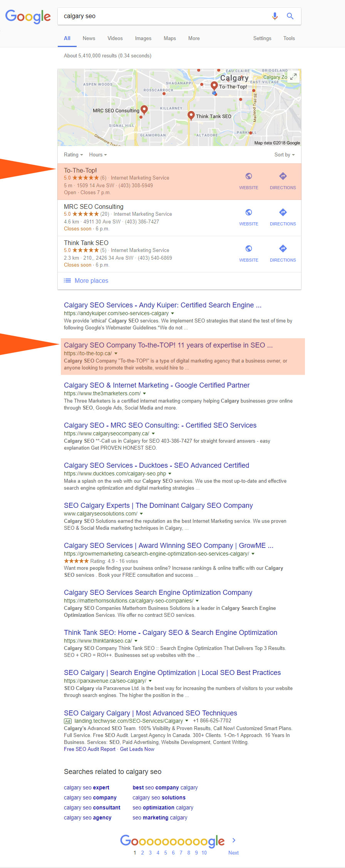Expand options arrow next to growmemarketing.ca URL
This screenshot has height=868, width=345.
pos(253,554)
